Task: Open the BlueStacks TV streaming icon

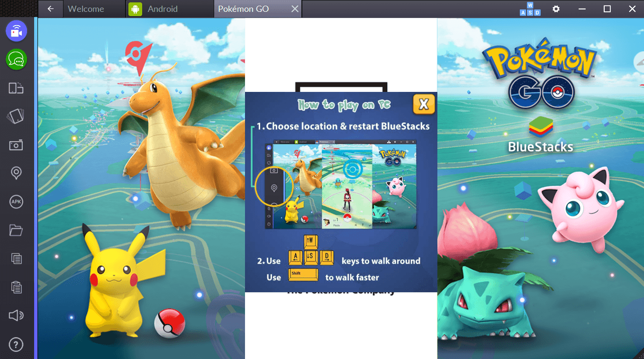Action: click(x=17, y=31)
